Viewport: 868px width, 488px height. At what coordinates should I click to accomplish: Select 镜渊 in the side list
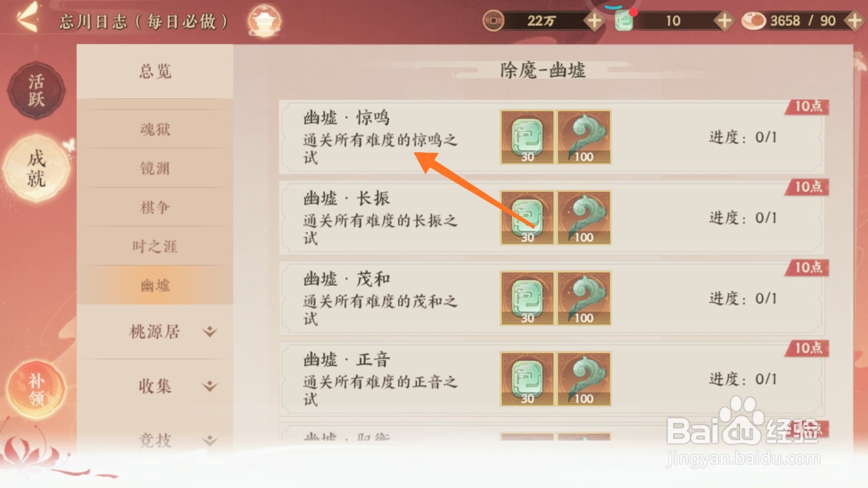(155, 168)
